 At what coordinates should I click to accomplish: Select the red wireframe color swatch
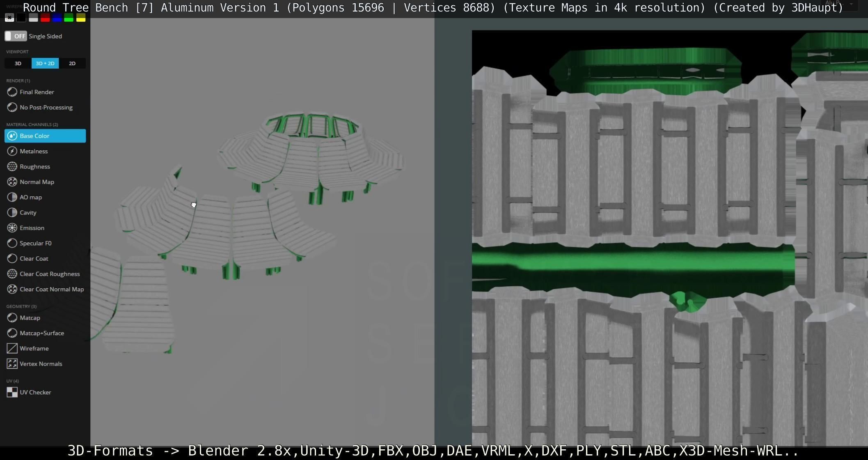(x=45, y=18)
